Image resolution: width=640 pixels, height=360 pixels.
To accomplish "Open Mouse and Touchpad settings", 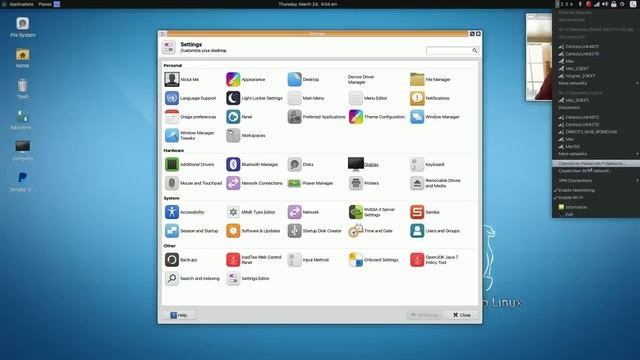I will (193, 183).
